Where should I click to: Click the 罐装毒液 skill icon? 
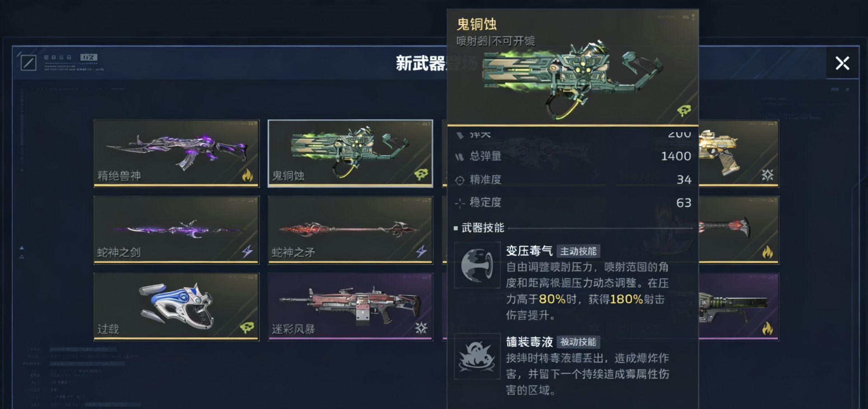pos(477,357)
